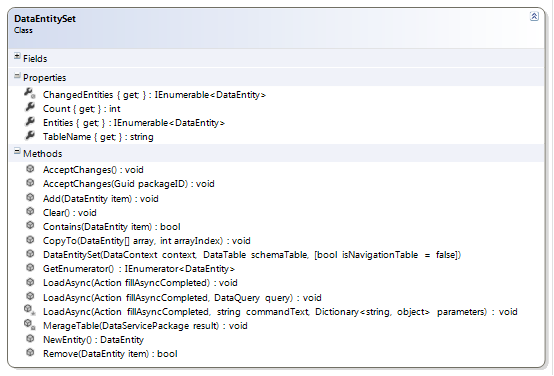The width and height of the screenshot is (554, 376).
Task: Collapse the Properties section
Action: [x=17, y=76]
